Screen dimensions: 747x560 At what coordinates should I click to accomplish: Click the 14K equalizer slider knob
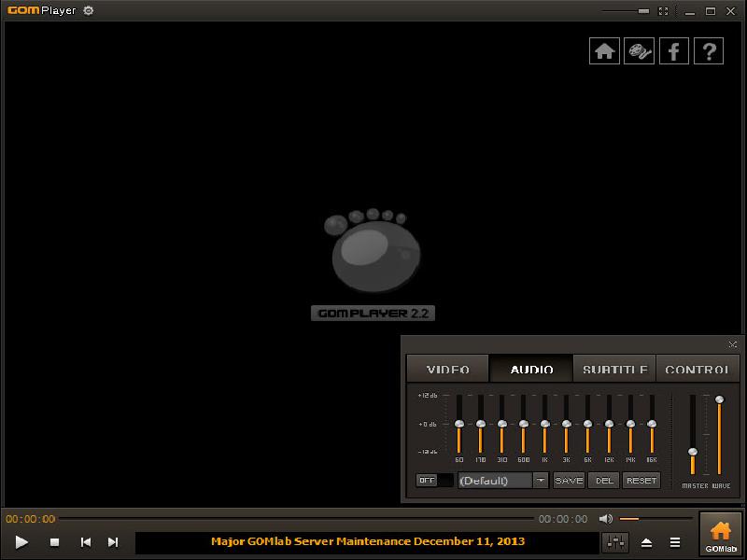[630, 424]
